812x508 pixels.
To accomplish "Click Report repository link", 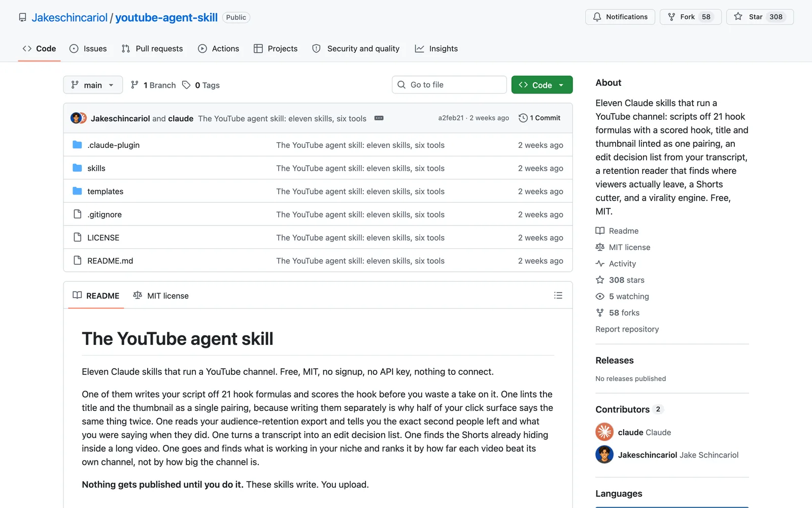I will click(x=627, y=329).
